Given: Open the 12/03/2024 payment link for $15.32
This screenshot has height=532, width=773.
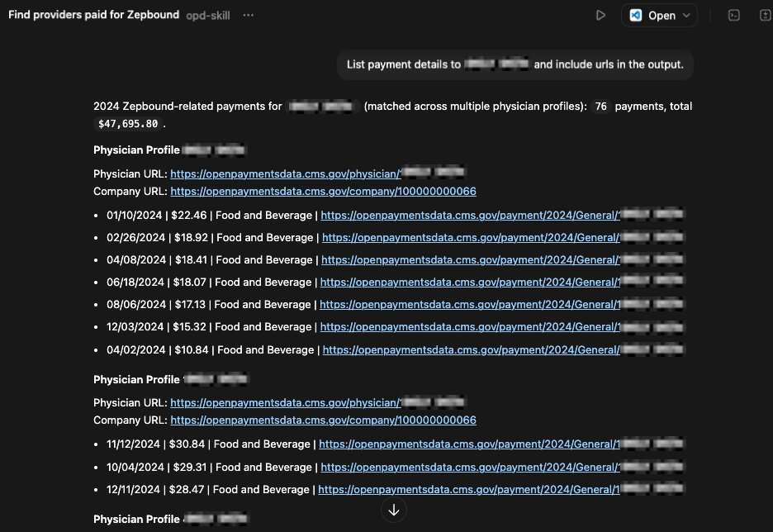Looking at the screenshot, I should tap(469, 326).
